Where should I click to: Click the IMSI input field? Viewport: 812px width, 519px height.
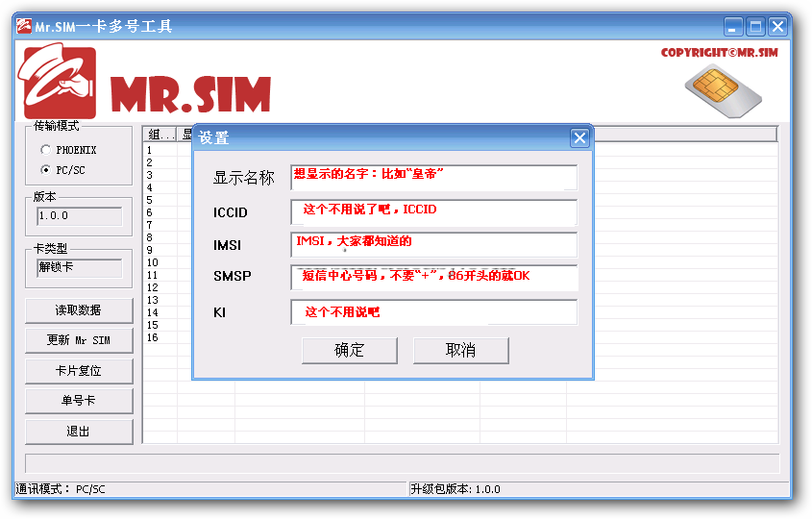coord(434,244)
